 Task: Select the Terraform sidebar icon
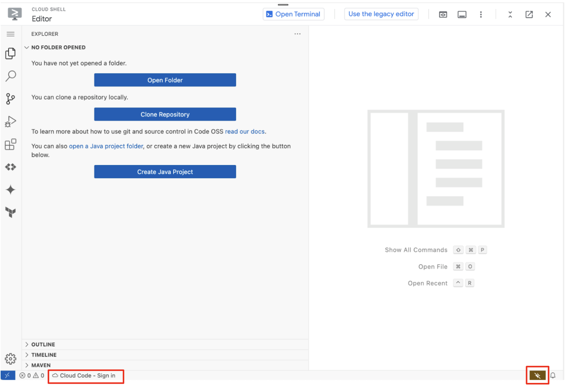[x=11, y=212]
